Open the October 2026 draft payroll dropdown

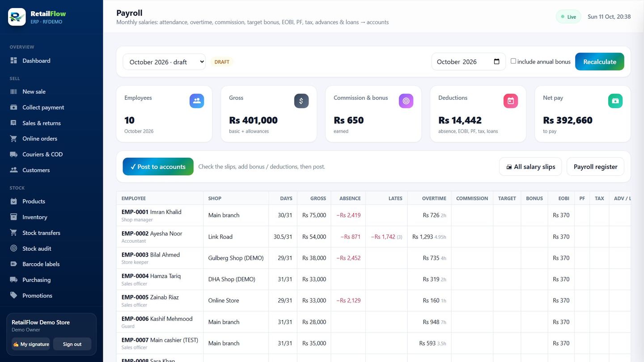pos(164,62)
